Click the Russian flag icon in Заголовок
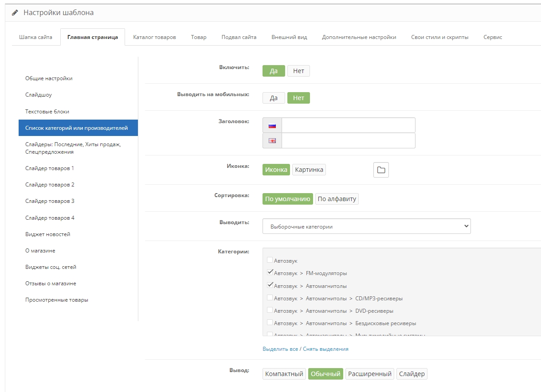This screenshot has height=392, width=541. coord(272,125)
